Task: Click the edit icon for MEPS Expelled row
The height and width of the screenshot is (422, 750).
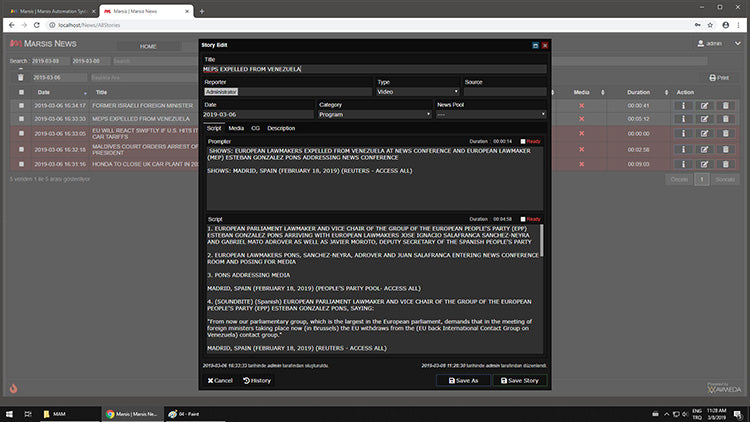Action: click(x=705, y=118)
